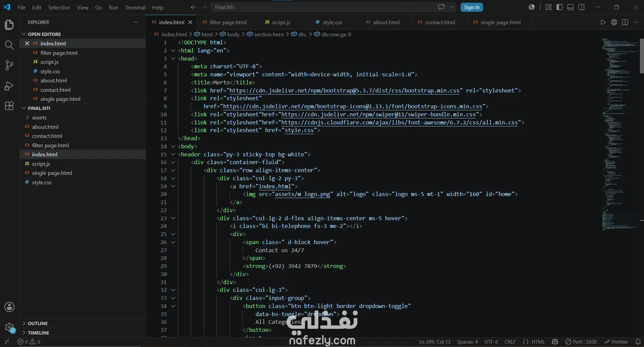Image resolution: width=644 pixels, height=347 pixels.
Task: Open the Manage gear icon
Action: point(9,327)
